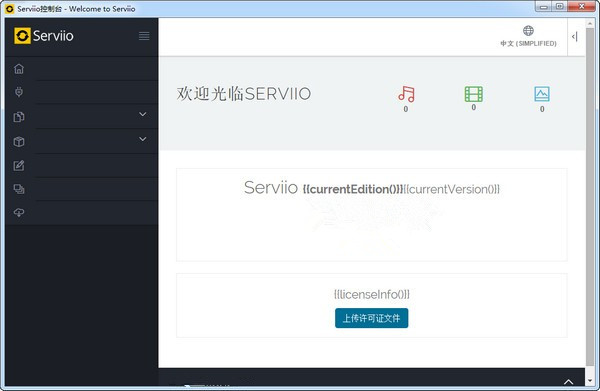Expand the submenu beside the documents icon

[143, 114]
